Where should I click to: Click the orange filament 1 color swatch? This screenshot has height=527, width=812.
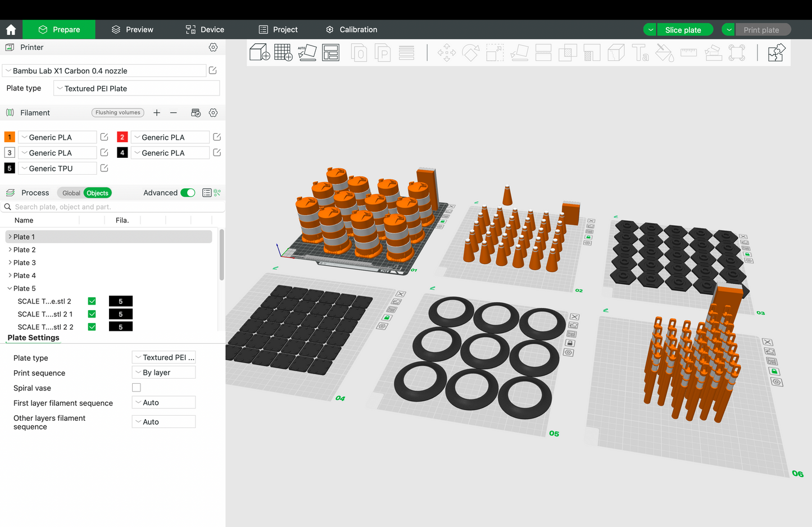click(x=10, y=137)
